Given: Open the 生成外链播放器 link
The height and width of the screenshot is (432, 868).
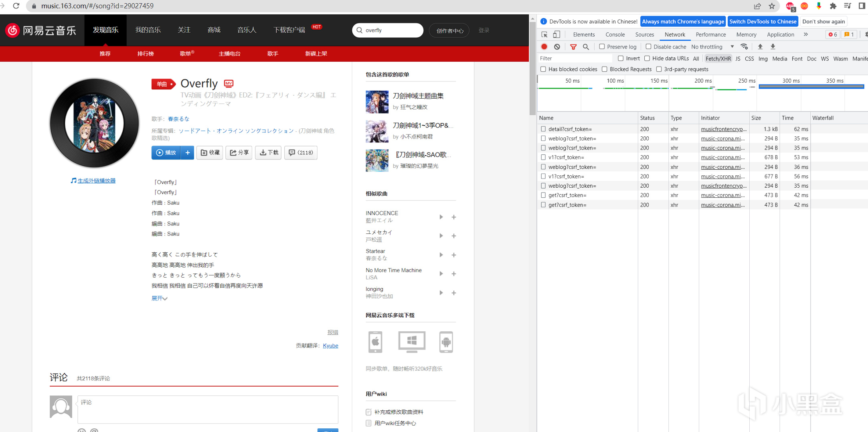Looking at the screenshot, I should click(97, 181).
